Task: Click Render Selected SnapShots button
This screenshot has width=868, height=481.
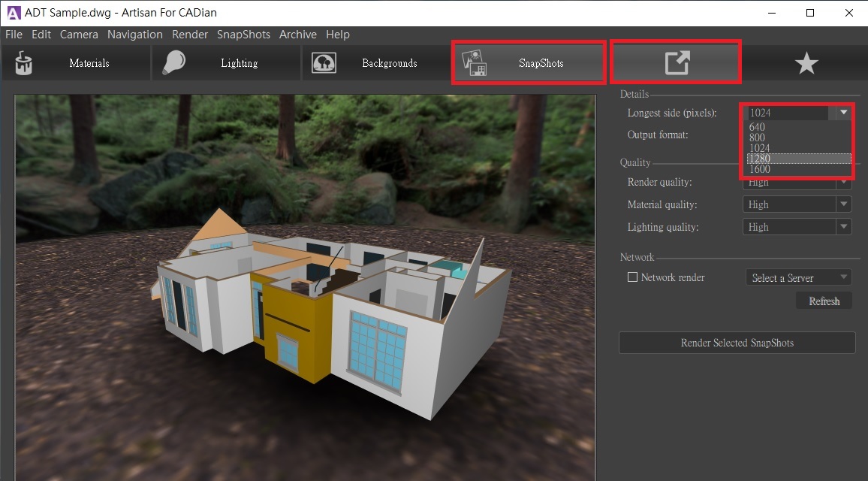Action: click(x=737, y=343)
